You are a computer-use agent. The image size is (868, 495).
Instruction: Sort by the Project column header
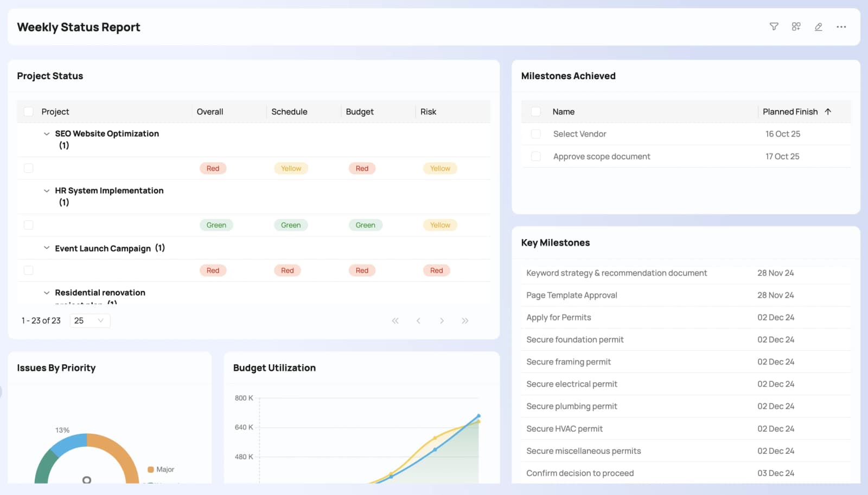[55, 112]
